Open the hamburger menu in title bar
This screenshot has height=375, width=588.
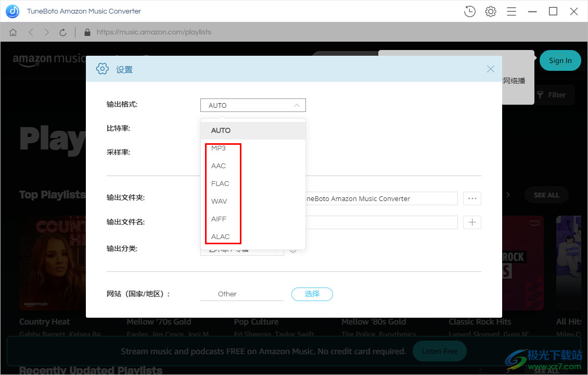[512, 11]
